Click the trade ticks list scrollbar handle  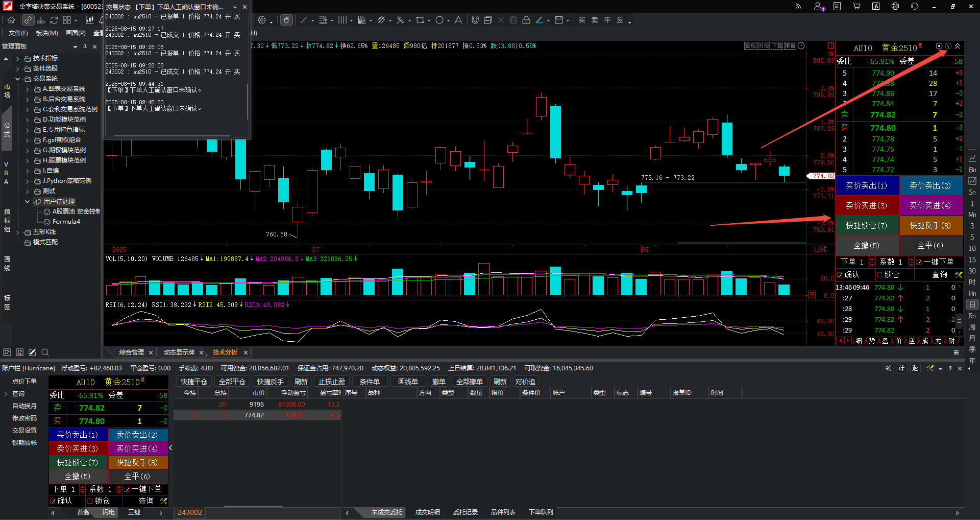pyautogui.click(x=959, y=320)
